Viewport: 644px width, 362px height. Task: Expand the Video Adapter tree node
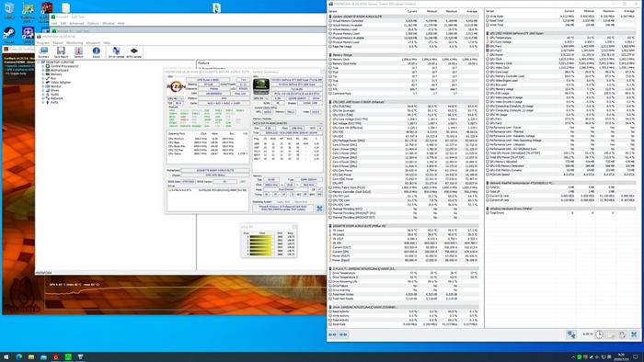click(43, 83)
